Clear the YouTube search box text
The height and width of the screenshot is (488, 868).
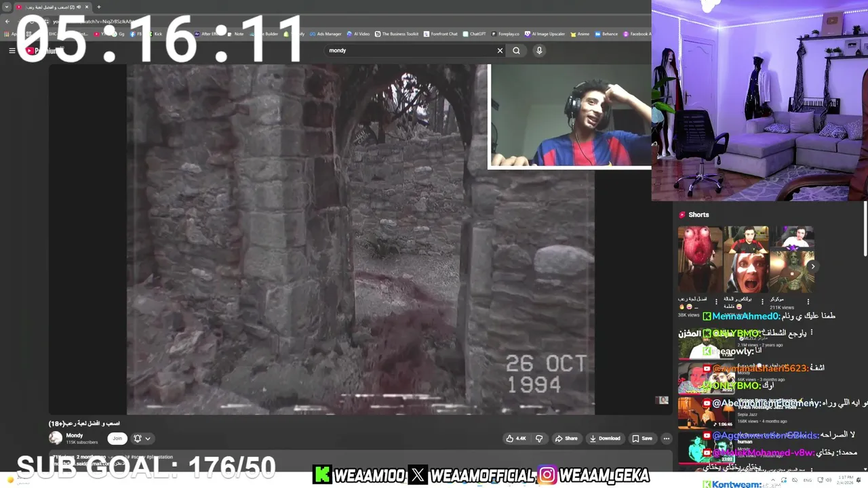(500, 50)
